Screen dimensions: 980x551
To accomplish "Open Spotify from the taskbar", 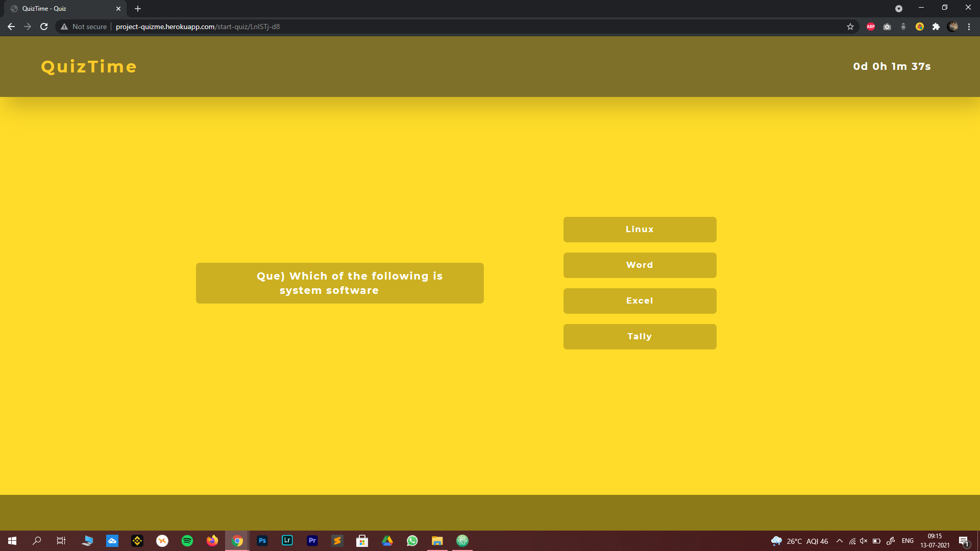I will (187, 541).
